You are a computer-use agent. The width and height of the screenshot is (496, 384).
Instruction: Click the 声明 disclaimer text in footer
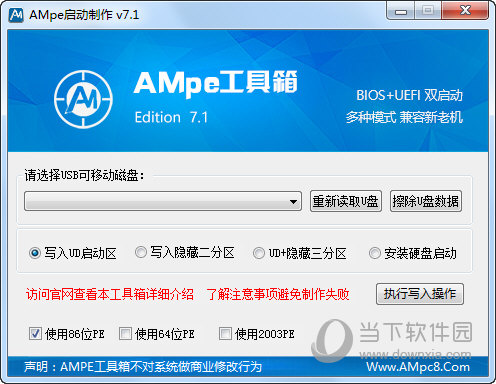coord(143,367)
